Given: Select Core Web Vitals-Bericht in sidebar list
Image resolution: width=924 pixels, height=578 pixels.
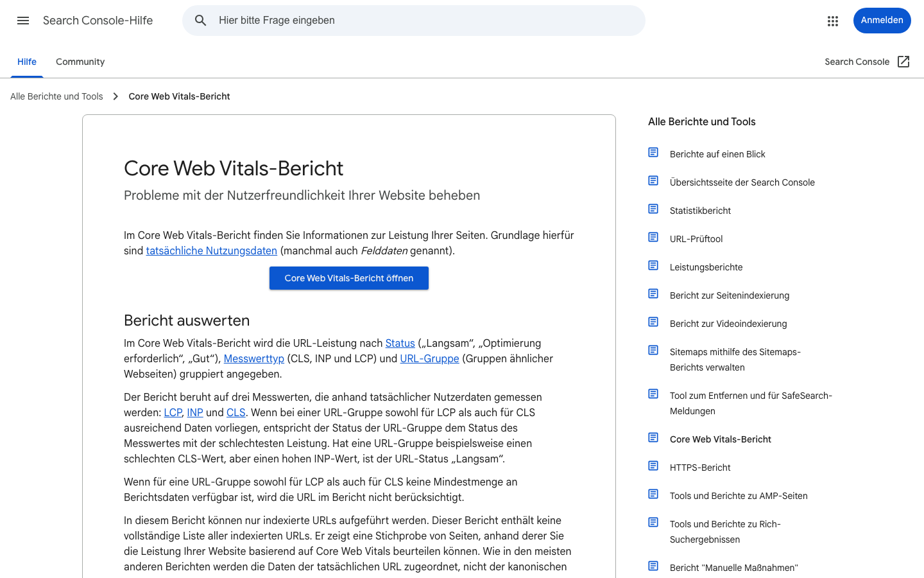Looking at the screenshot, I should pyautogui.click(x=721, y=439).
